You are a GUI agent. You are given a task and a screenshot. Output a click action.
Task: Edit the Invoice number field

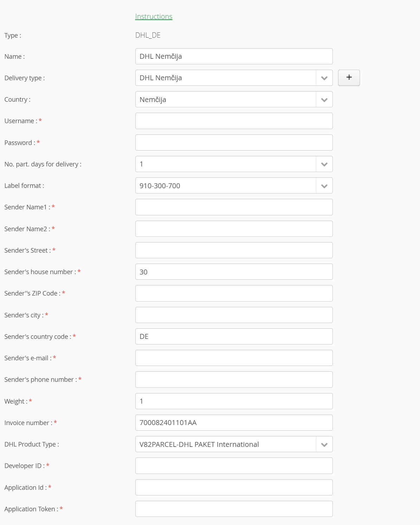tap(234, 423)
